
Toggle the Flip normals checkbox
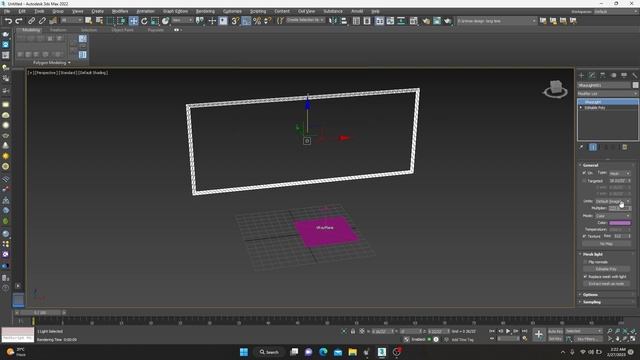(x=585, y=262)
